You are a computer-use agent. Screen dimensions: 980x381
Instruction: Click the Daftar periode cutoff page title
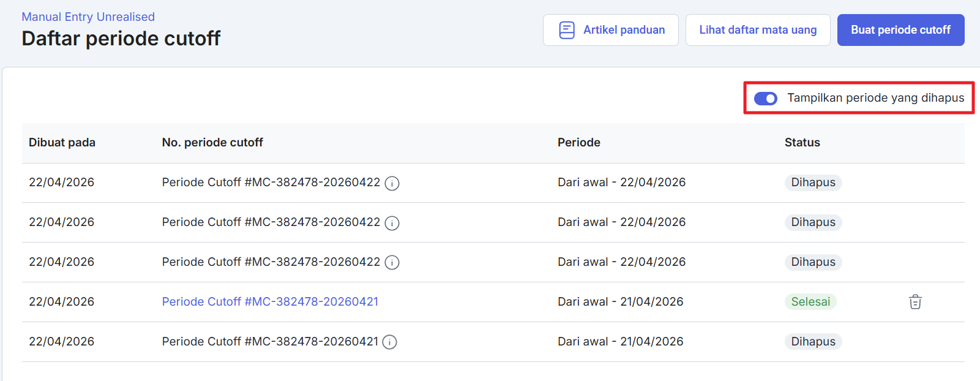[x=121, y=39]
